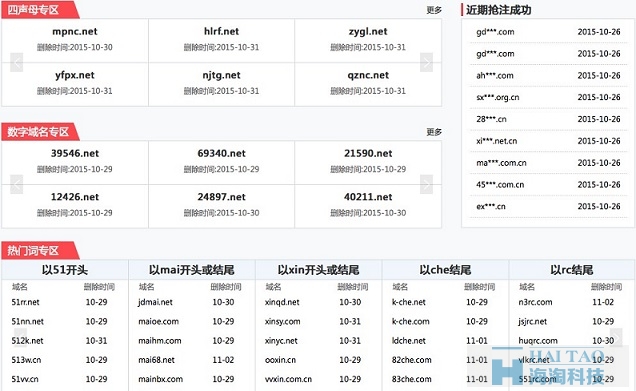
Task: Open 更多 link for 数字域名专区
Action: click(434, 132)
